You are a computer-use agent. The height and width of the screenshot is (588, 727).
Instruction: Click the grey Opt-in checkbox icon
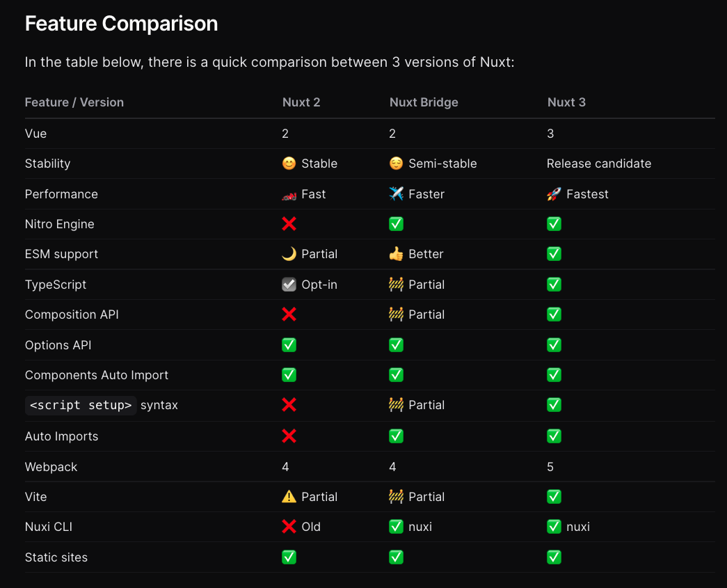289,285
